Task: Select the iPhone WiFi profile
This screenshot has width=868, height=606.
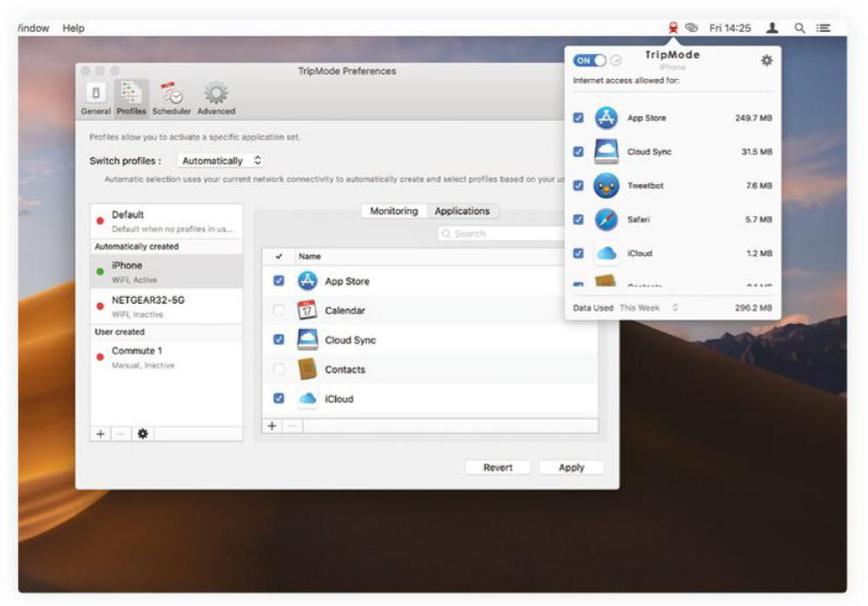Action: point(167,272)
